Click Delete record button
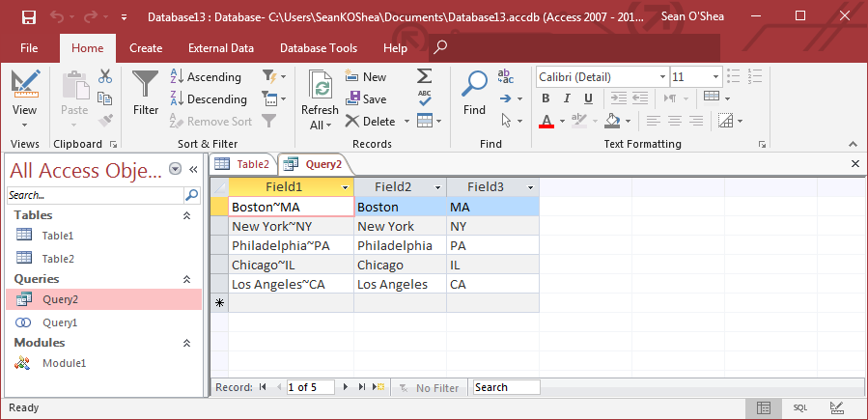The image size is (868, 420). pos(370,122)
